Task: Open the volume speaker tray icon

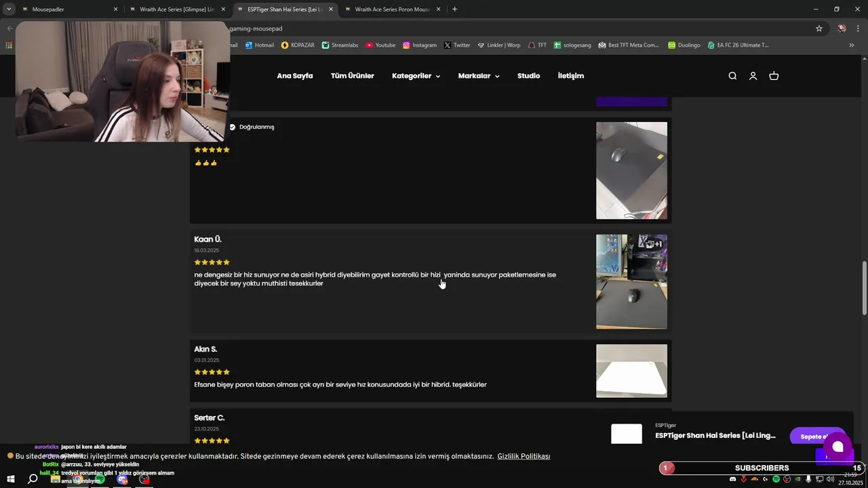Action: 830,479
